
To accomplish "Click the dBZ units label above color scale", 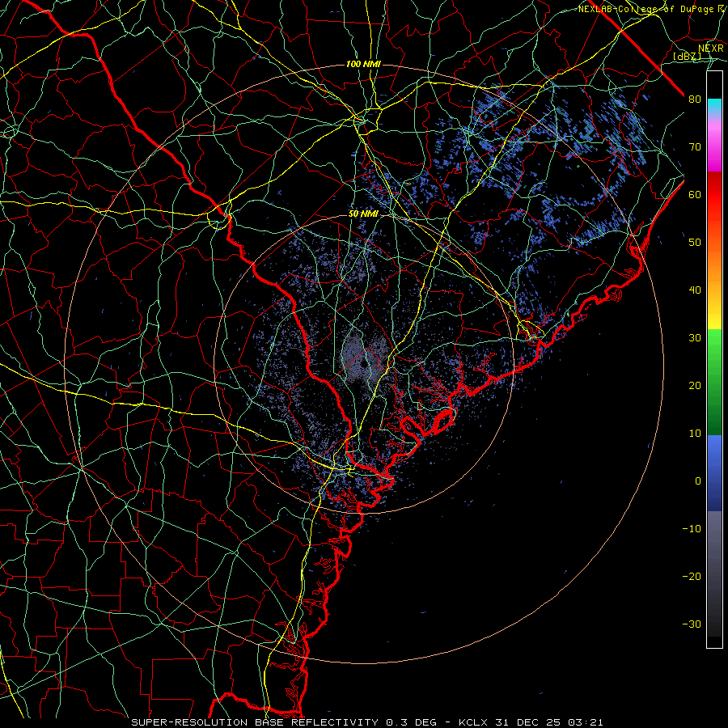I will (x=687, y=56).
